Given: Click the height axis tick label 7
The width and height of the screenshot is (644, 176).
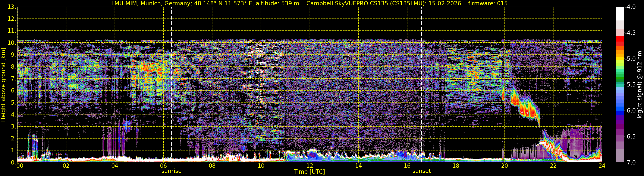Looking at the screenshot, I should click(x=13, y=79).
